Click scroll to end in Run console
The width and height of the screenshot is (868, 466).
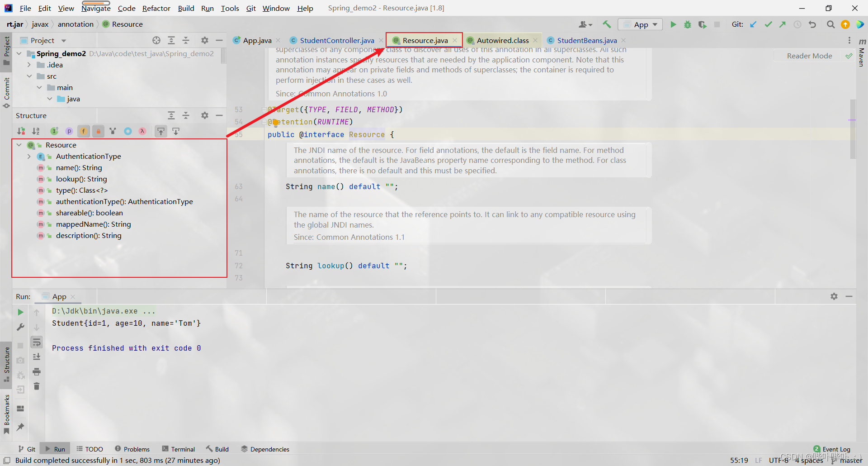tap(37, 357)
